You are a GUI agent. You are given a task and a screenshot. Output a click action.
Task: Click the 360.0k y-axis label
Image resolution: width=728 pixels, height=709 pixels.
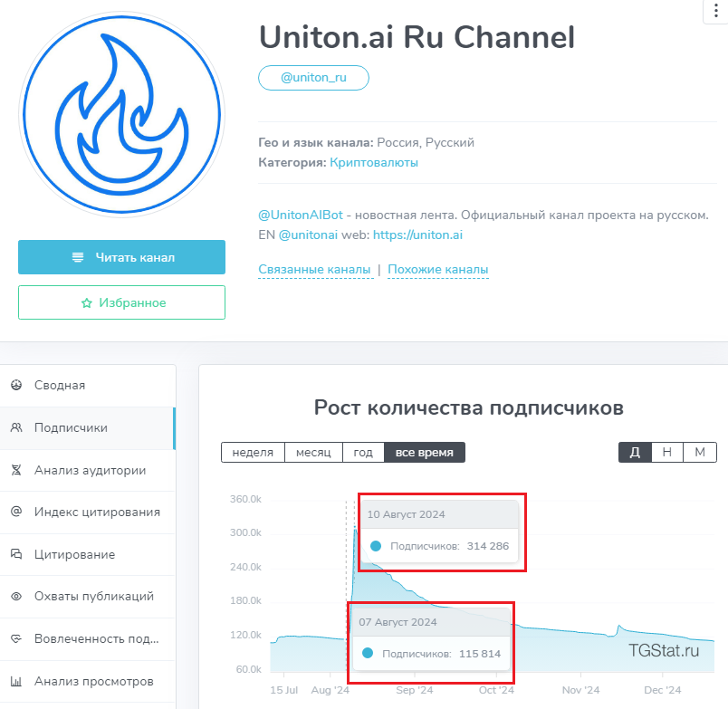pos(245,499)
